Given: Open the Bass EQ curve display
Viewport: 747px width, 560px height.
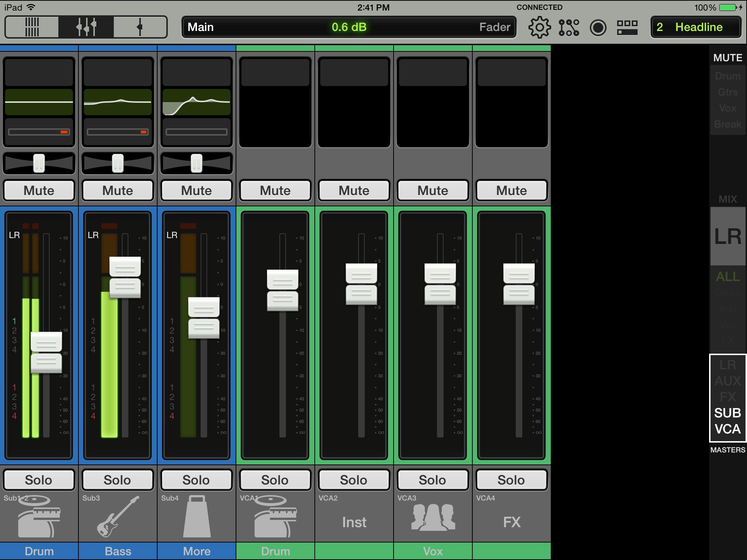Looking at the screenshot, I should 118,102.
